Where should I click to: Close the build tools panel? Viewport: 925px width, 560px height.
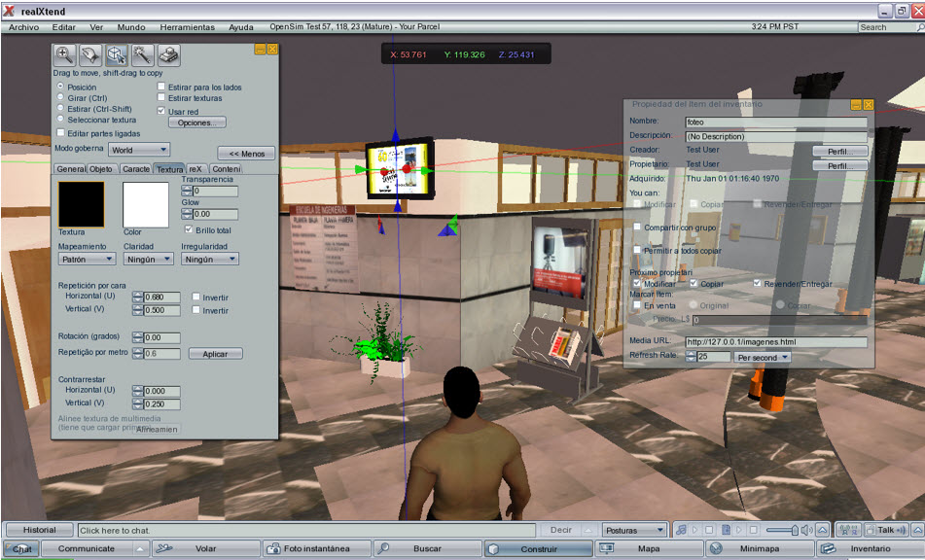[x=272, y=50]
